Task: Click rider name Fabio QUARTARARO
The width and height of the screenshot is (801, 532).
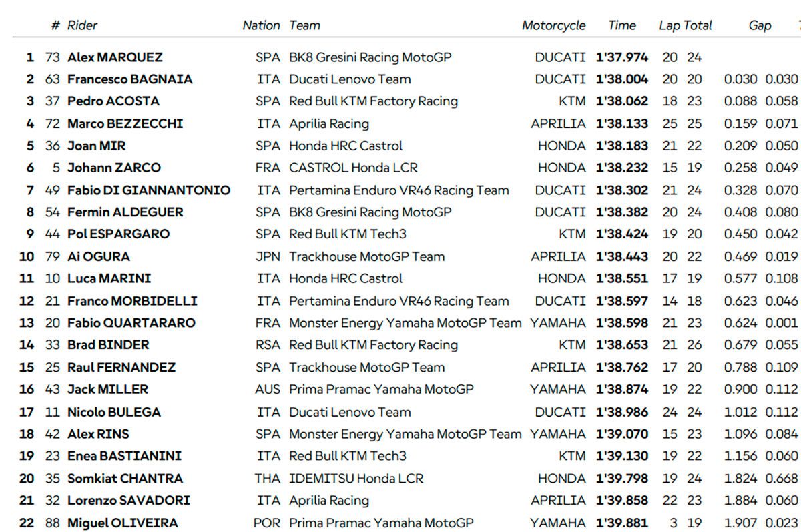Action: [x=131, y=323]
